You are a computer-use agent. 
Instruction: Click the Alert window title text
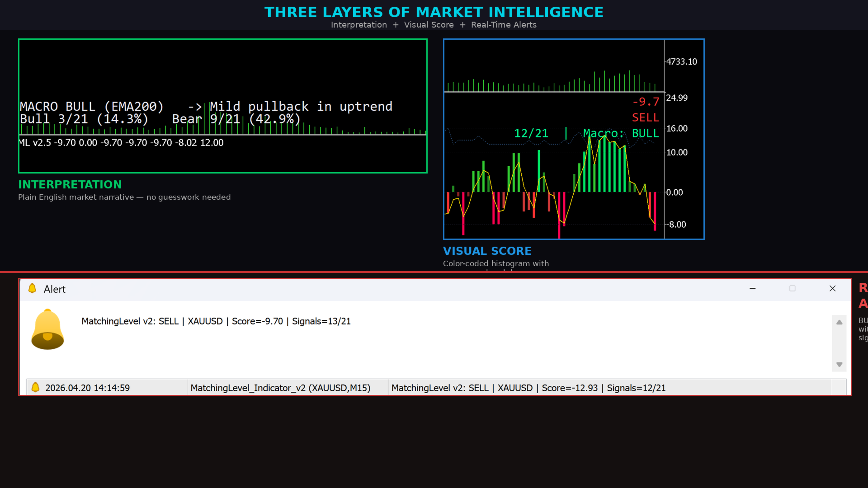(55, 289)
